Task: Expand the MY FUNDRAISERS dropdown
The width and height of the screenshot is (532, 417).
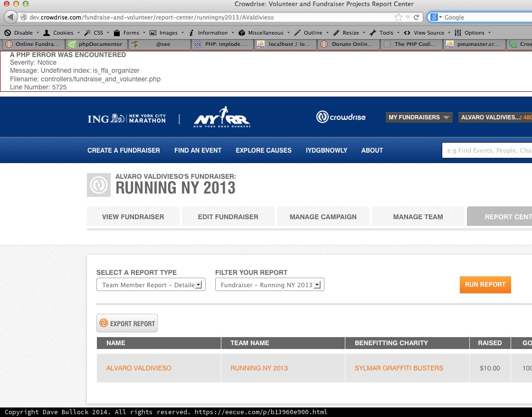Action: (418, 117)
